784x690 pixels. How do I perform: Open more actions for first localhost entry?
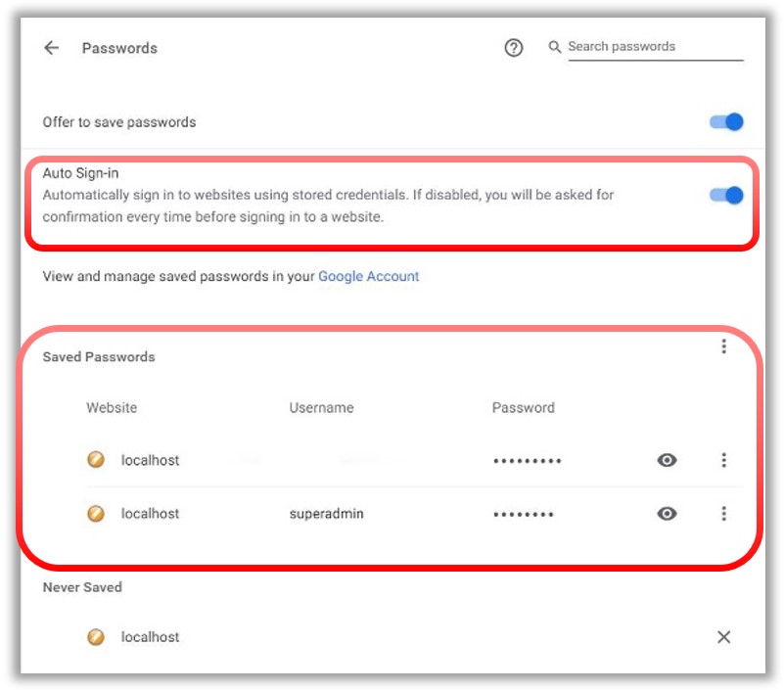723,460
